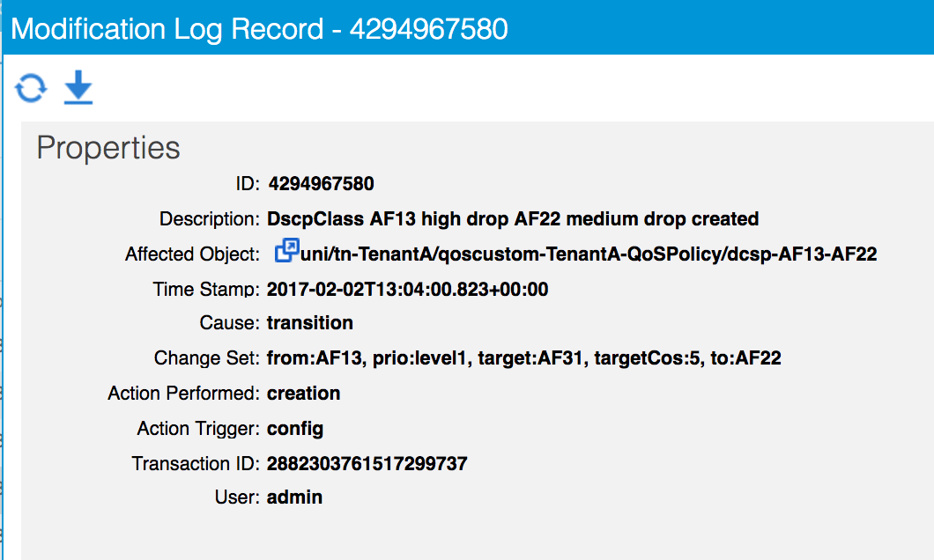Select the ID value 4294967580

tap(321, 184)
